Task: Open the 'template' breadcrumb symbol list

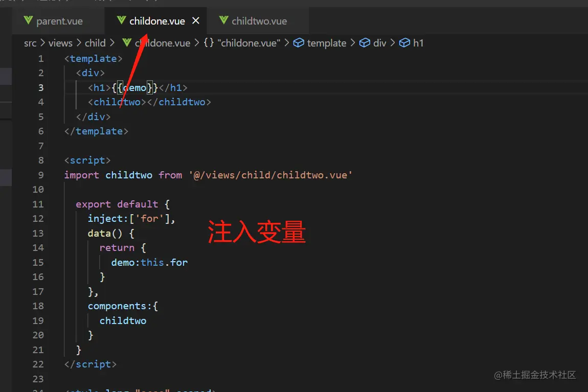Action: click(x=327, y=43)
